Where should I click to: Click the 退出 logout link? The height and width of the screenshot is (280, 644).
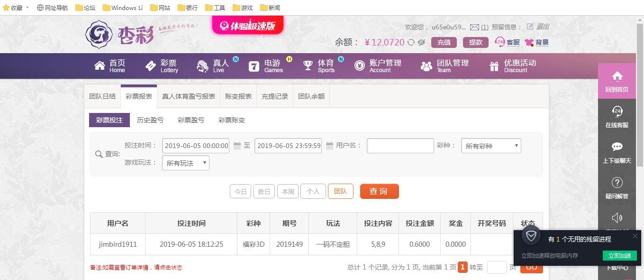pyautogui.click(x=543, y=27)
